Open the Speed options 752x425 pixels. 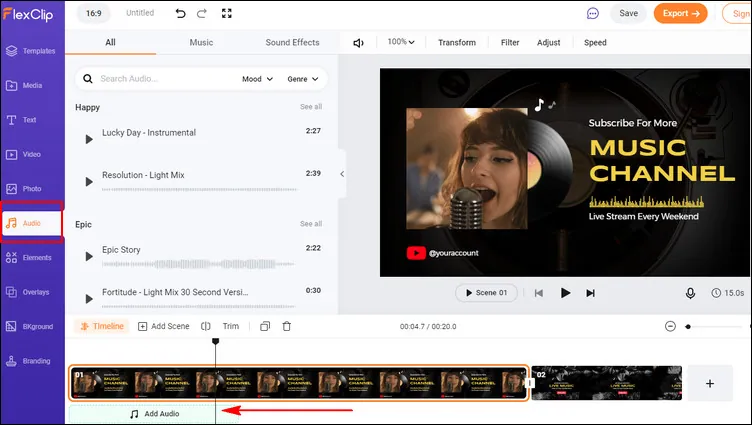(x=595, y=43)
